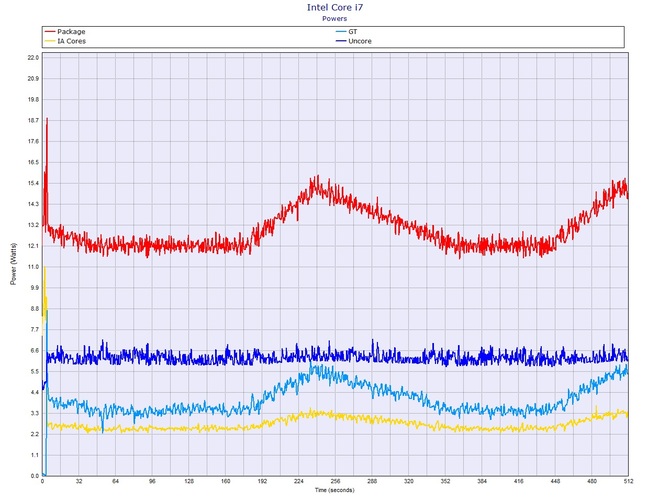Click the 15.4 y-axis value
Screen dimensions: 670x502
[x=33, y=183]
